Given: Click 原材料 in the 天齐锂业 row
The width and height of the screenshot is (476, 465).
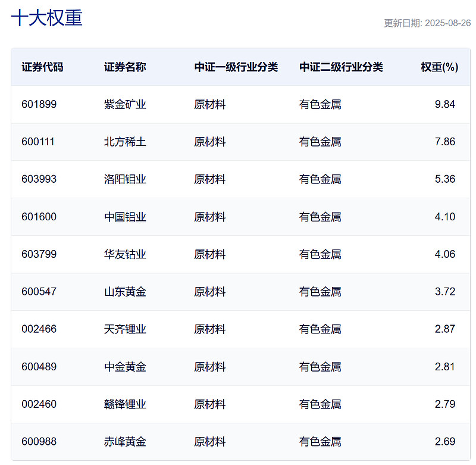Looking at the screenshot, I should (x=210, y=329).
